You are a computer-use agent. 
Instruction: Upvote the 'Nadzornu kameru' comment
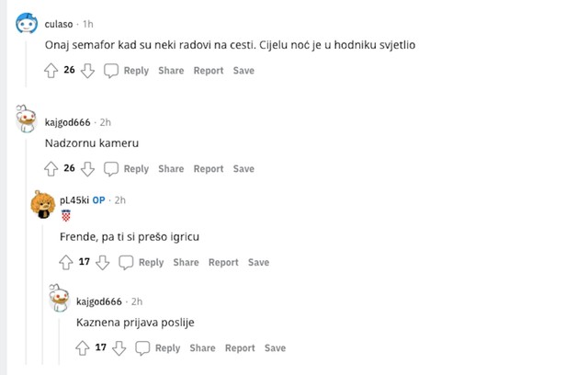[51, 169]
